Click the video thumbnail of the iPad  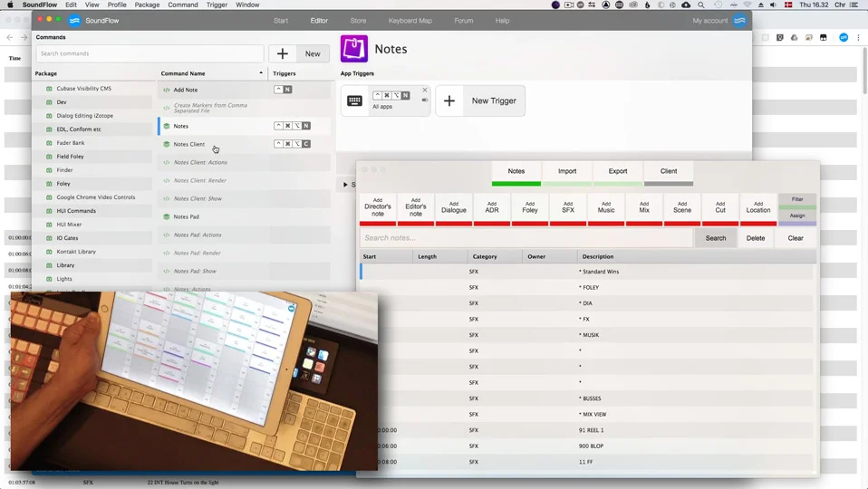[194, 381]
